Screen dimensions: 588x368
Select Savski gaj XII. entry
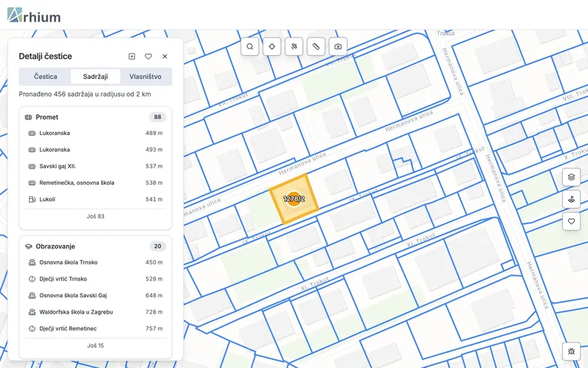tap(95, 166)
